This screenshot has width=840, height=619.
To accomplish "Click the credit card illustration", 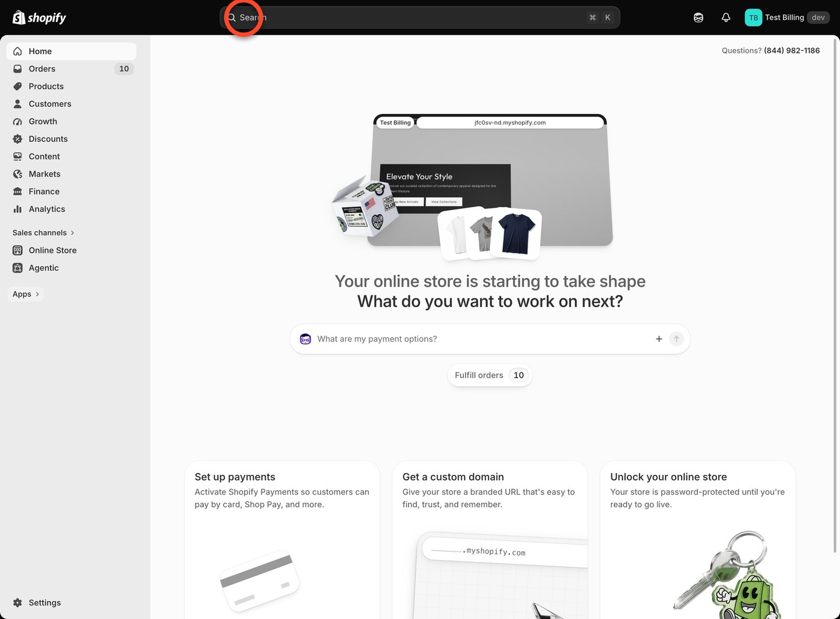I will (x=260, y=581).
